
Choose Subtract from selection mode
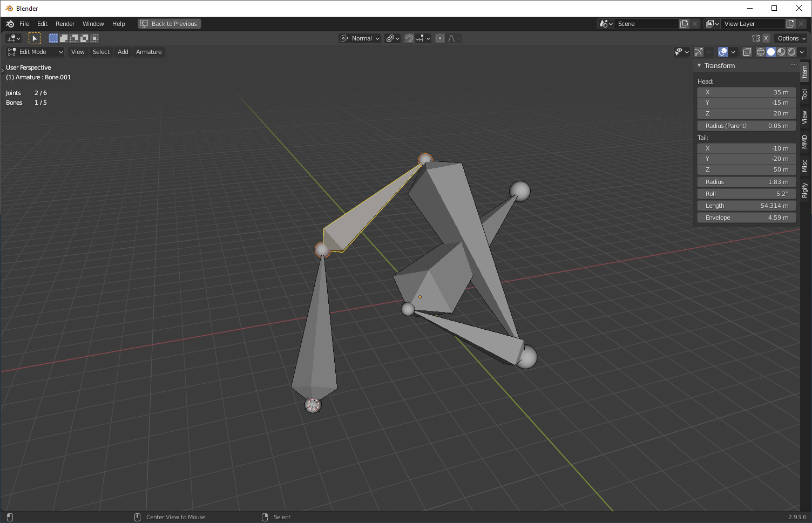74,38
